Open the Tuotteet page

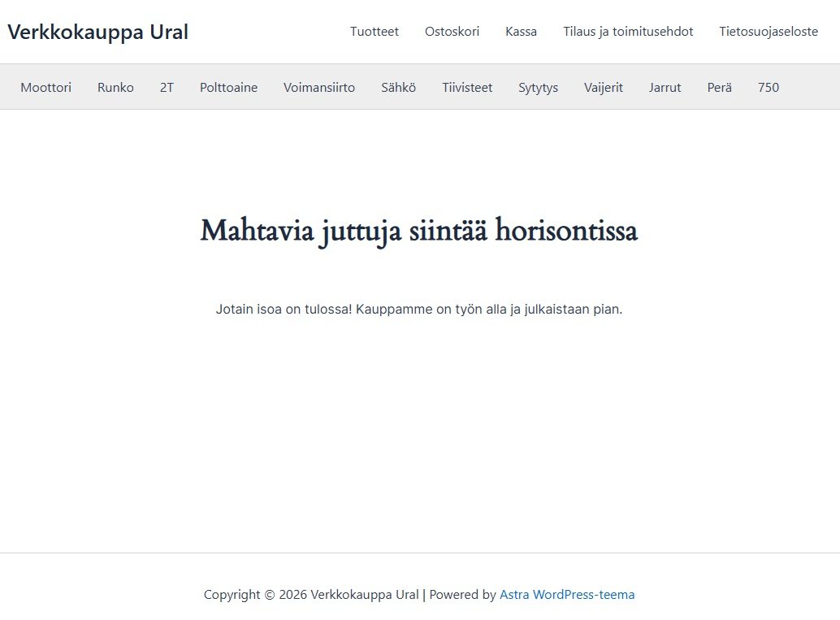click(x=375, y=32)
